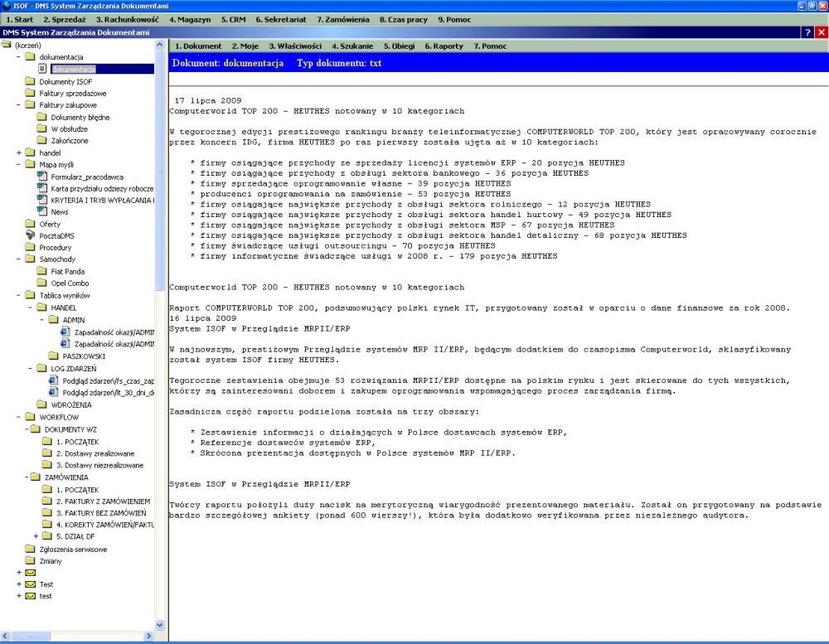Image resolution: width=829 pixels, height=644 pixels.
Task: Open the 6. Raporty DMS menu
Action: click(444, 46)
